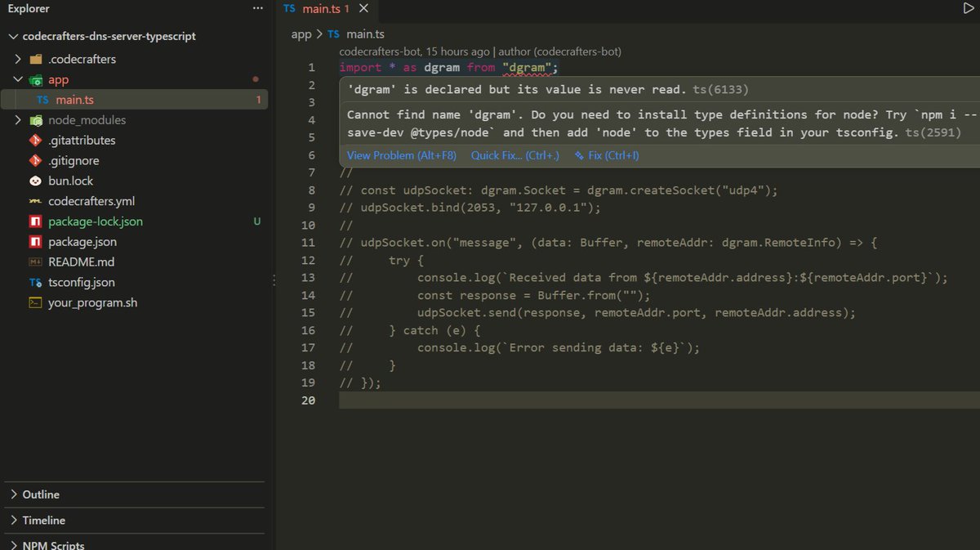Close the main.ts editor tab

[363, 9]
